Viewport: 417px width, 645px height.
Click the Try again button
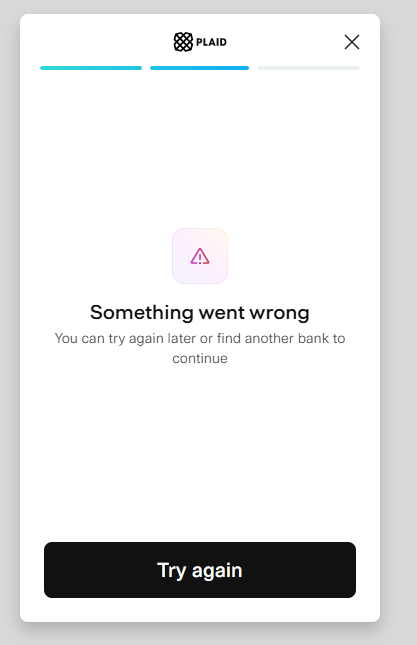pos(200,570)
